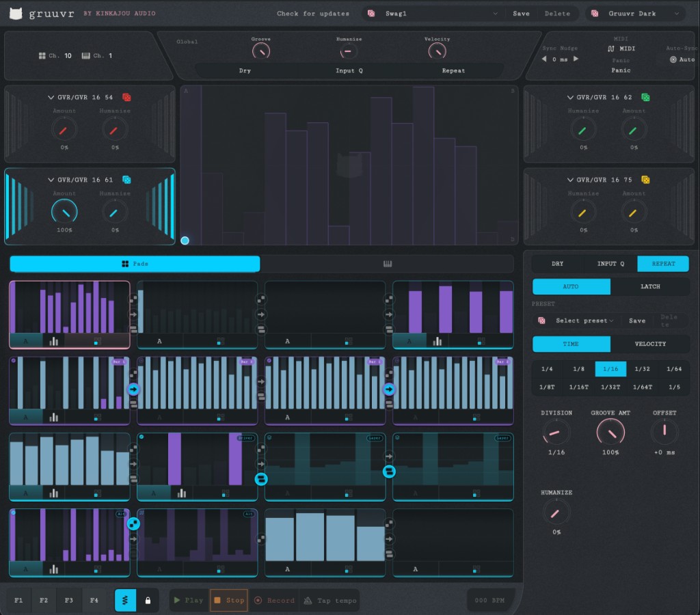Delete the Swag1 preset
The width and height of the screenshot is (700, 615).
tap(557, 14)
